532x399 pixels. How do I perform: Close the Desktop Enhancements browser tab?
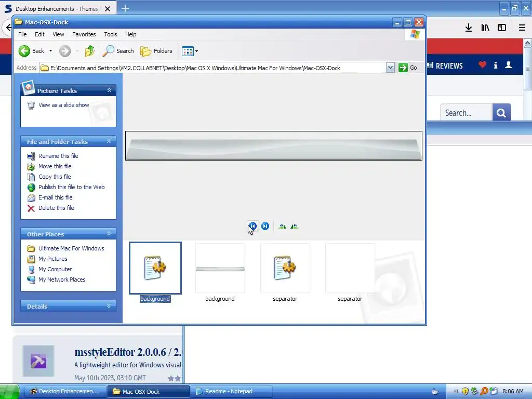(108, 9)
